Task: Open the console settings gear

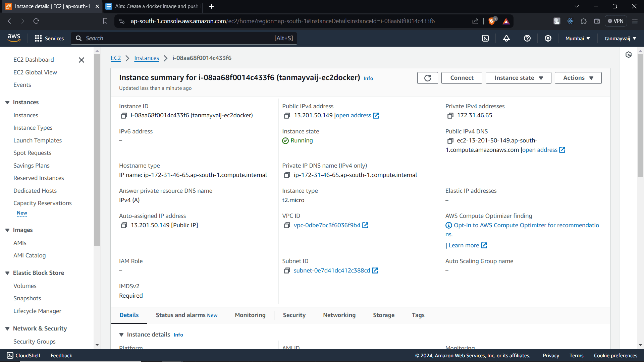Action: (548, 38)
